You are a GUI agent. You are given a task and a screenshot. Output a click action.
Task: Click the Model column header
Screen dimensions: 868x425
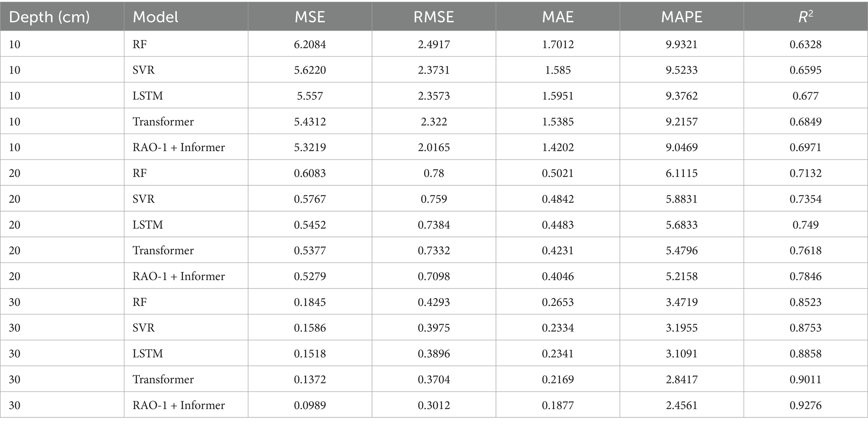click(155, 17)
